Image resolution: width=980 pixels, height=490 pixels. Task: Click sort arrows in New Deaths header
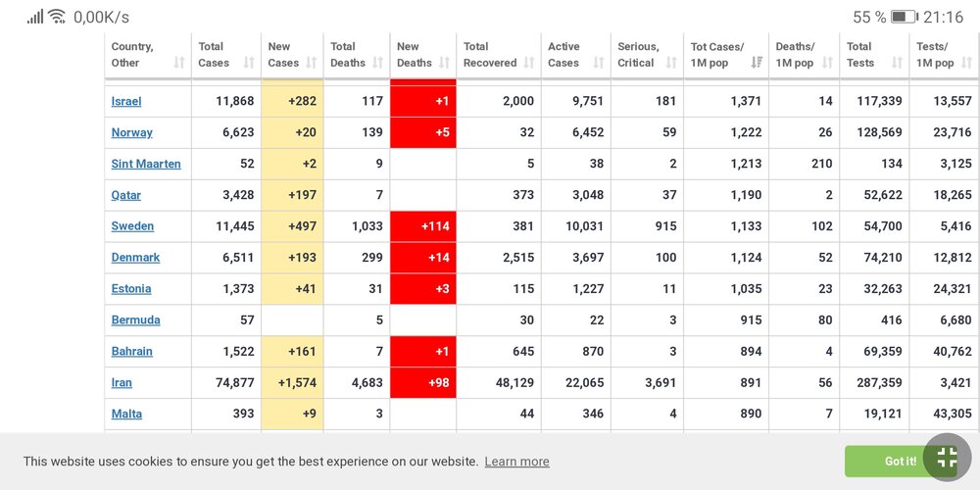pos(444,63)
